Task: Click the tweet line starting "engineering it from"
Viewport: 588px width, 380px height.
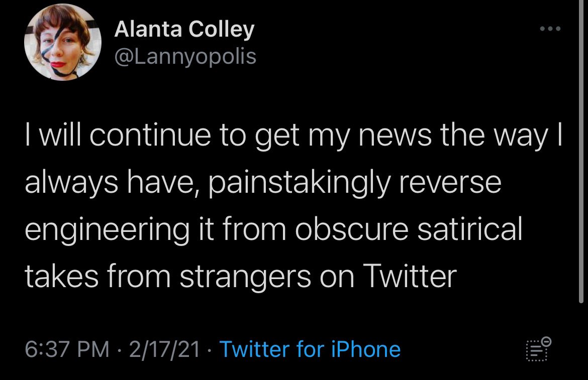Action: [x=273, y=229]
